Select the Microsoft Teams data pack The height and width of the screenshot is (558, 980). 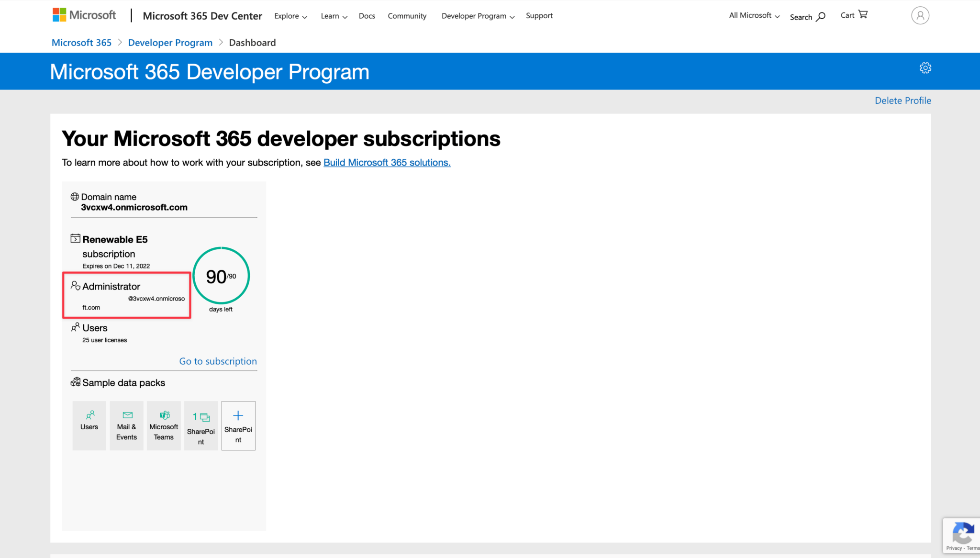164,425
